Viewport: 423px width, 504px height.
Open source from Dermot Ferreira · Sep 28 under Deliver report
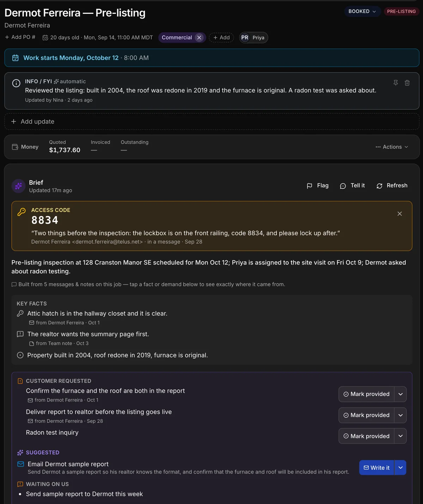(x=65, y=421)
